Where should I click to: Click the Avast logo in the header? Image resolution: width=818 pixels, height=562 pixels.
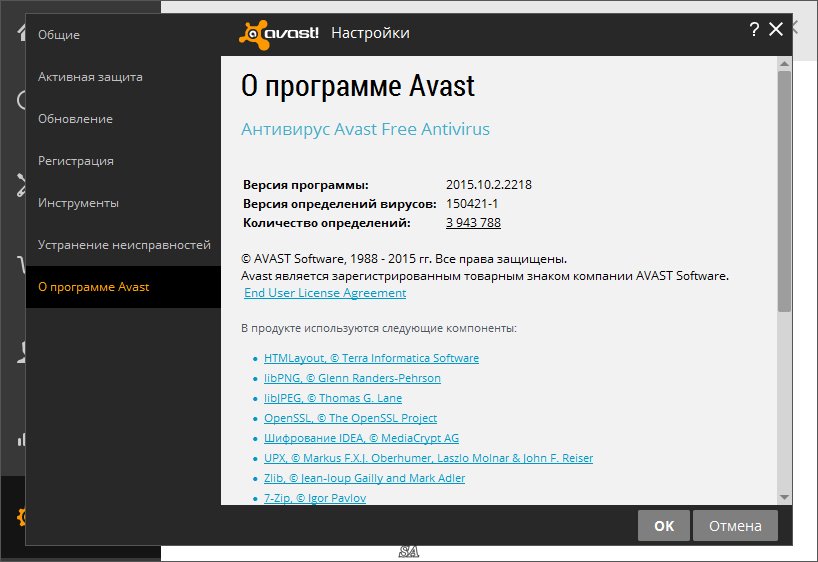[279, 33]
